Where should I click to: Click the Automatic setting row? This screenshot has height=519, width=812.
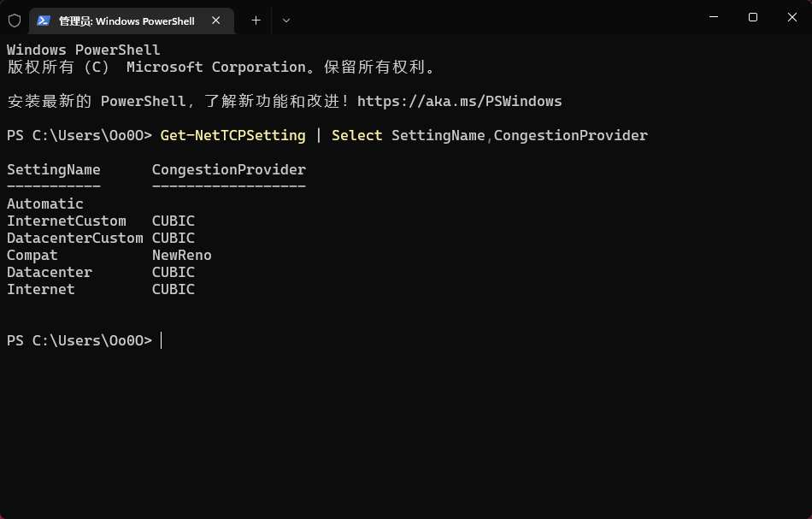point(45,203)
